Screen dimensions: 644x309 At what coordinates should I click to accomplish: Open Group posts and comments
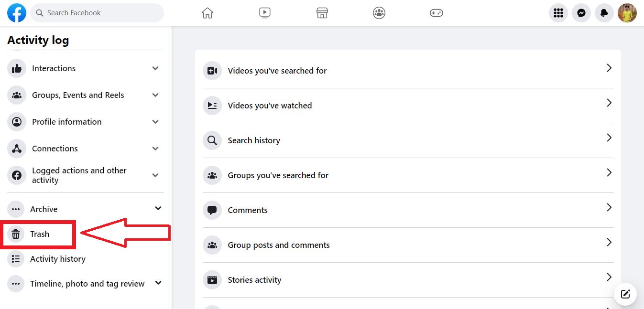tap(408, 245)
